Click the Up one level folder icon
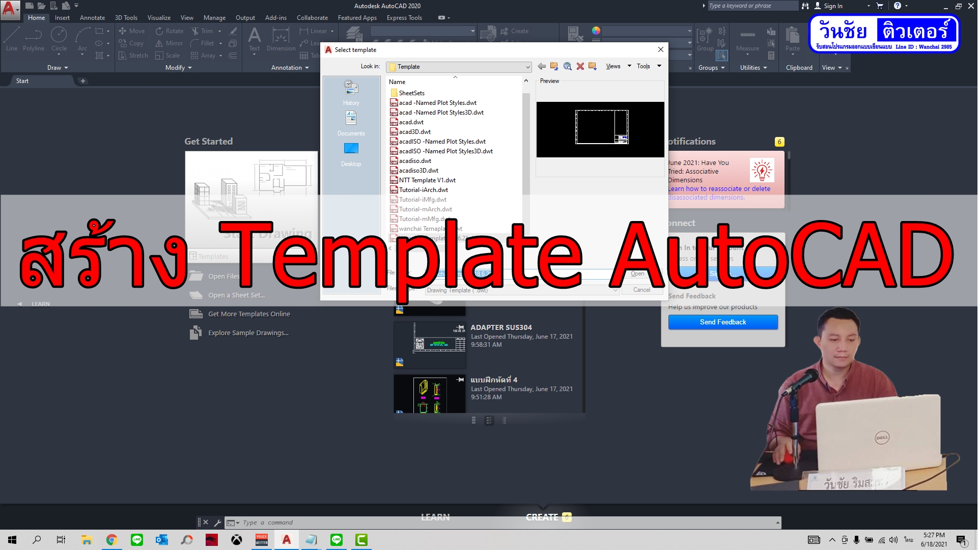 pyautogui.click(x=554, y=66)
